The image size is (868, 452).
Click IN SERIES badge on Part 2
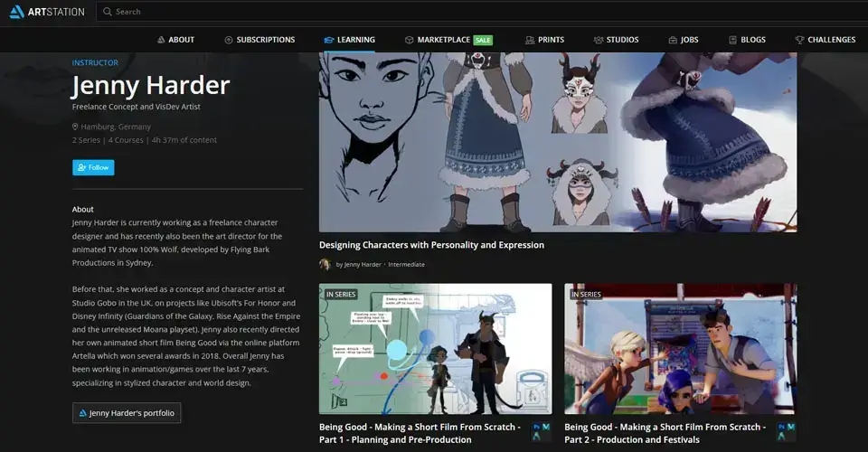[x=586, y=295]
